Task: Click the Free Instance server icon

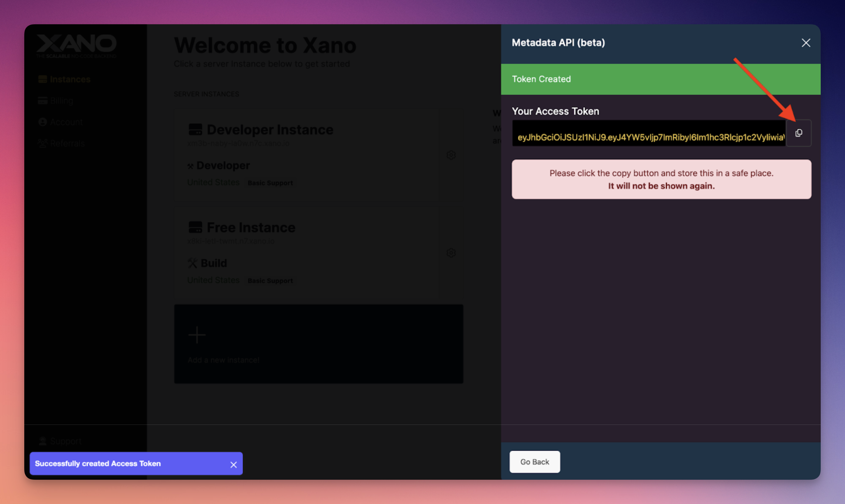Action: (195, 227)
